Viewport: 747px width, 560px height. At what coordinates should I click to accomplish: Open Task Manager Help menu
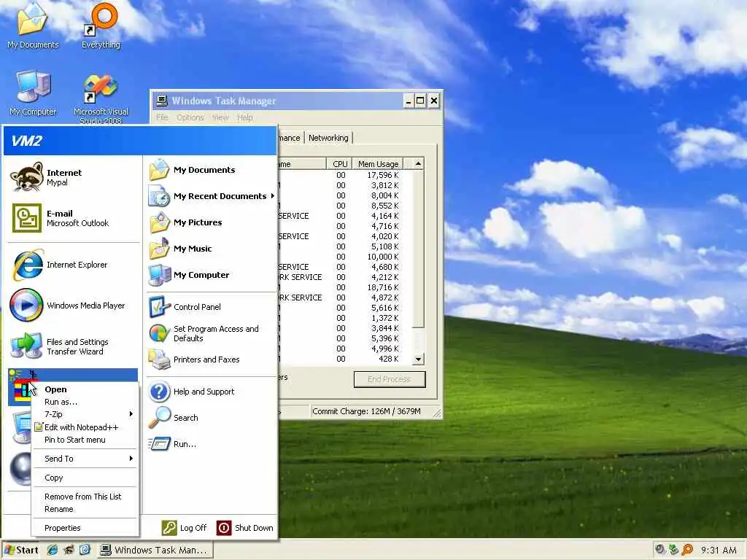(245, 117)
